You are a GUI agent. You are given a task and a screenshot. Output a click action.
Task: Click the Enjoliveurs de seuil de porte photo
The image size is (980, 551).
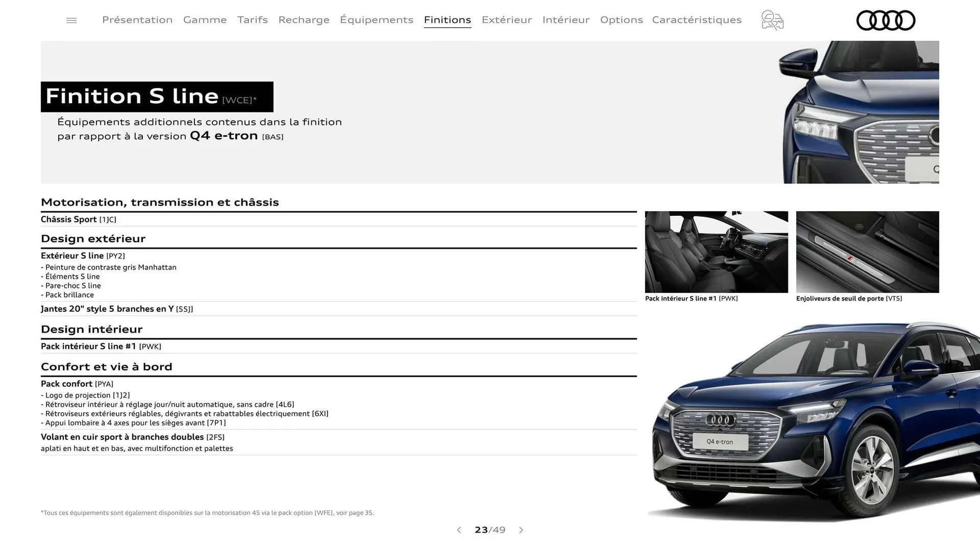click(x=867, y=252)
